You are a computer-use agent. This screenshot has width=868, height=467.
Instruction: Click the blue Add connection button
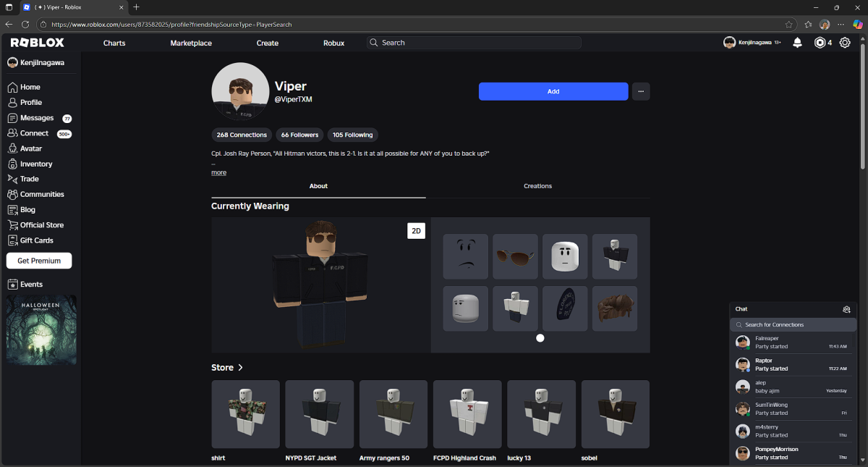click(553, 91)
